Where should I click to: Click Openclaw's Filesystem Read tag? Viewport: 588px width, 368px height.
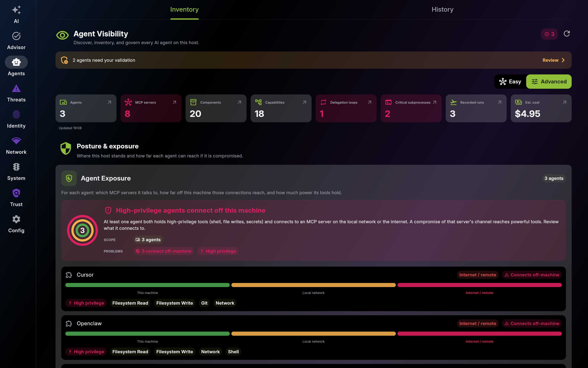(x=130, y=352)
